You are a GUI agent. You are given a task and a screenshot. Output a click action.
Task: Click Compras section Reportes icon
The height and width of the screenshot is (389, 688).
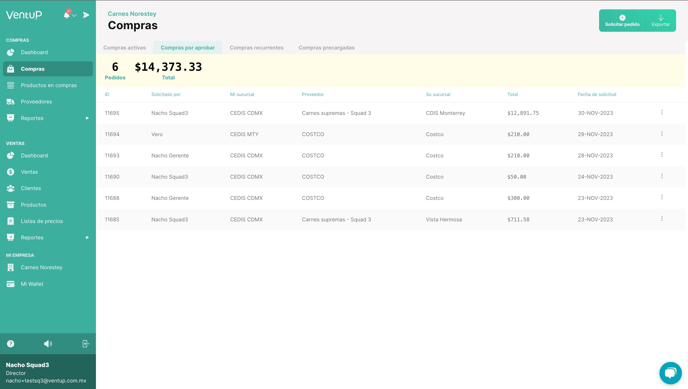pos(11,118)
